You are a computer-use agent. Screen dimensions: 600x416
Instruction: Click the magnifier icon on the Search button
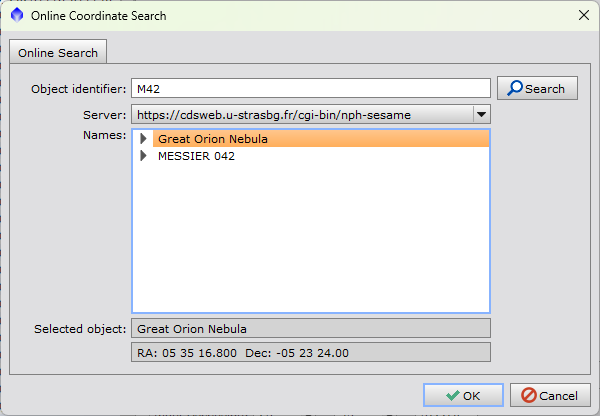point(515,88)
